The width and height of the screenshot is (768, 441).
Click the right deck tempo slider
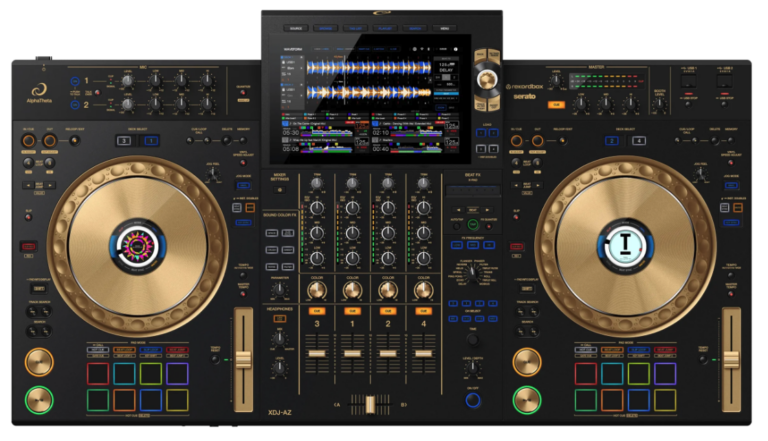point(731,360)
